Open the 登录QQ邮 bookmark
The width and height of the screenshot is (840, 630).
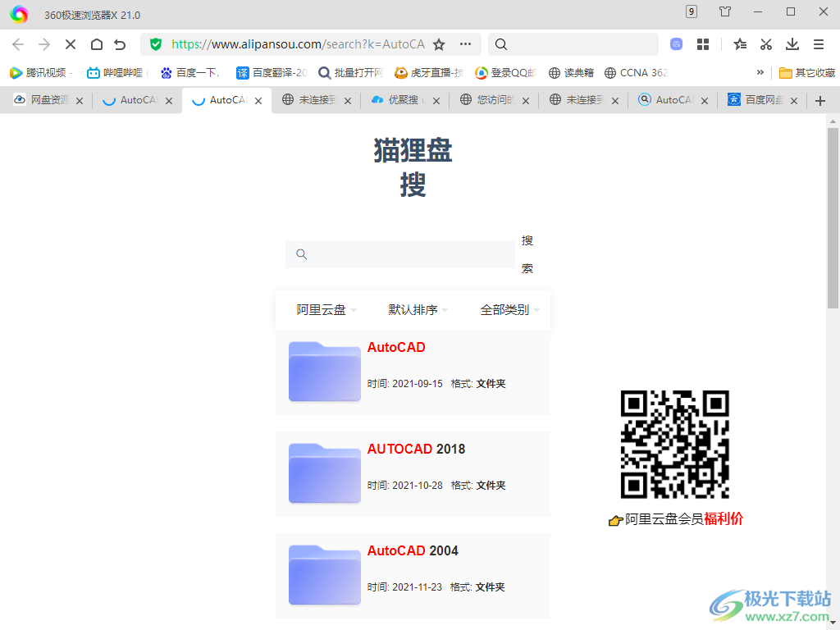tap(505, 73)
